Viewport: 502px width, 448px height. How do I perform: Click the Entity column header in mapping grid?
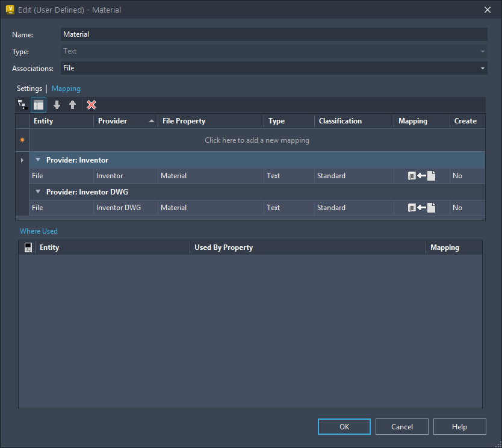(61, 121)
